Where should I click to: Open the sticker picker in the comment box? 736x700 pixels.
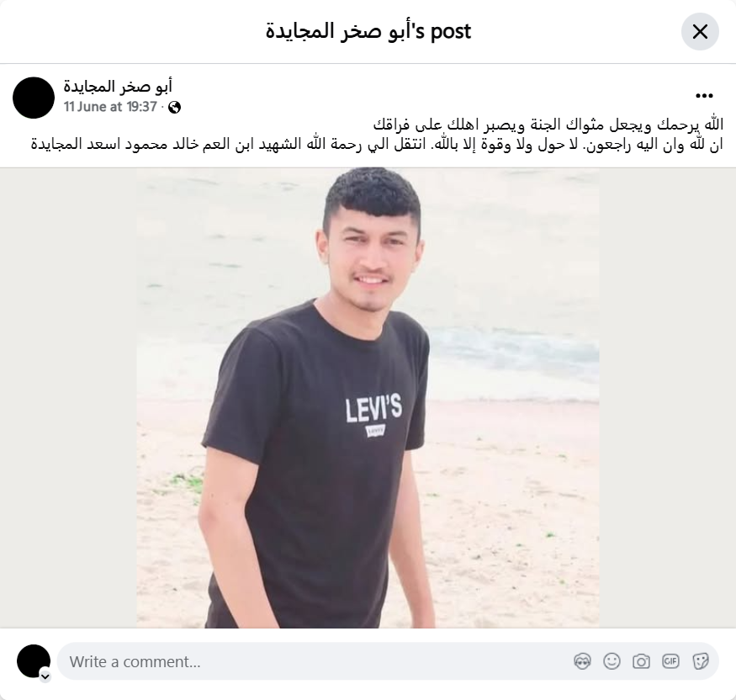(700, 661)
